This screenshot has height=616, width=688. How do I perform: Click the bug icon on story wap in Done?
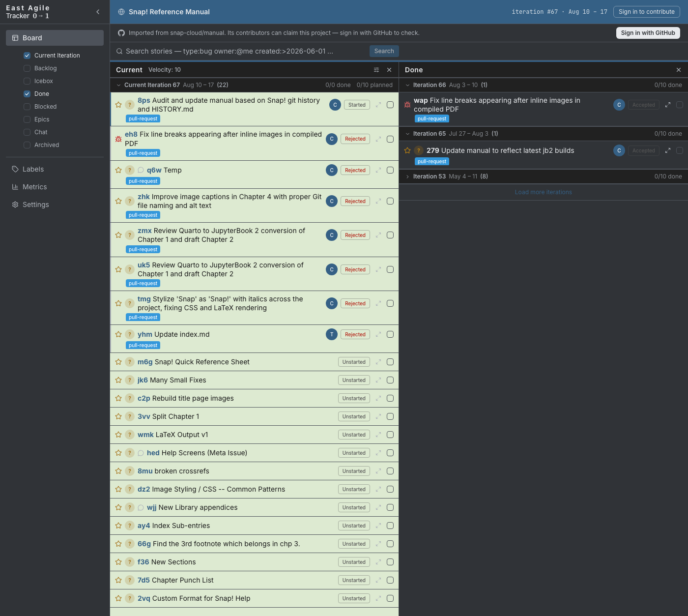click(x=407, y=105)
